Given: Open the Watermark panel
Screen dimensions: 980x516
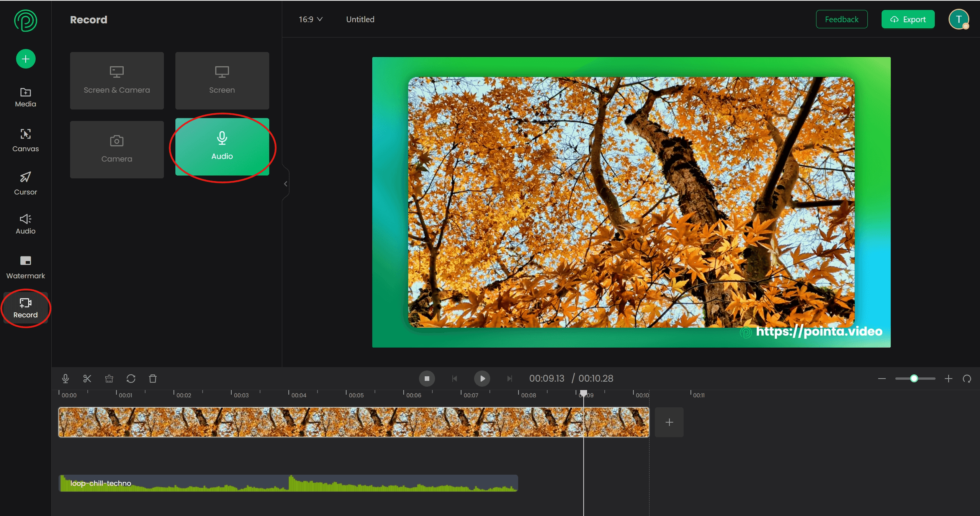Looking at the screenshot, I should pyautogui.click(x=25, y=266).
